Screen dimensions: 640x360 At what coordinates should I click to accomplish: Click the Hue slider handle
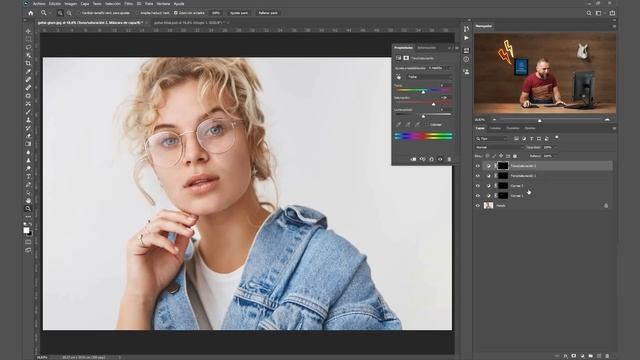pyautogui.click(x=423, y=92)
